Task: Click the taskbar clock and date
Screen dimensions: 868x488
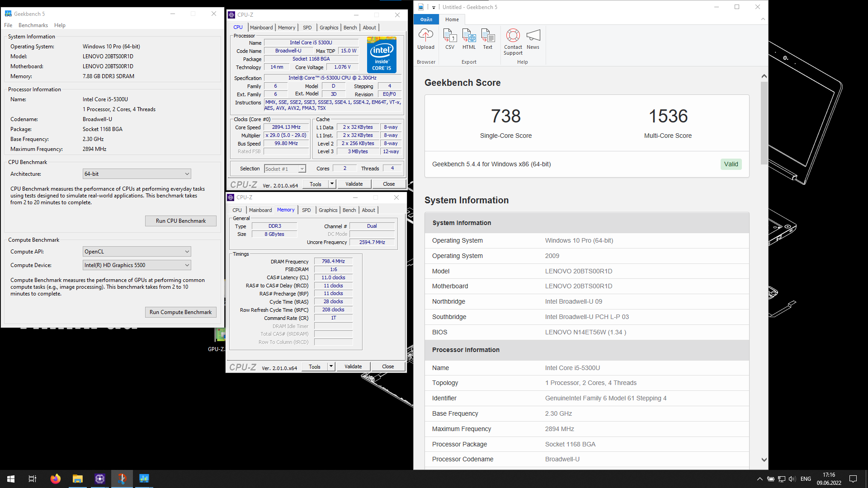Action: click(829, 479)
